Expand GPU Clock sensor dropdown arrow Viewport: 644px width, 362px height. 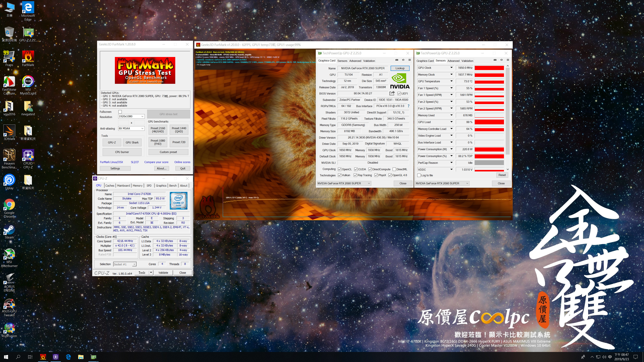point(451,67)
